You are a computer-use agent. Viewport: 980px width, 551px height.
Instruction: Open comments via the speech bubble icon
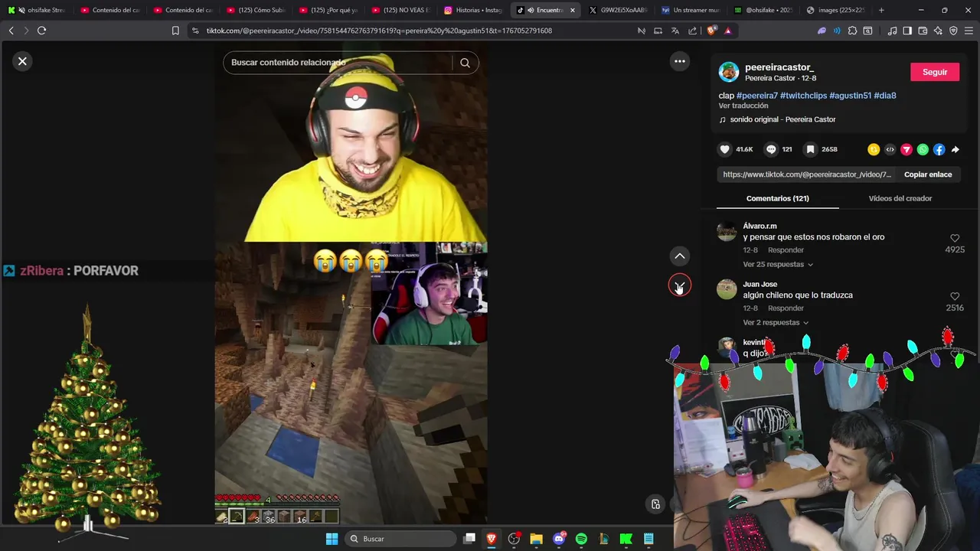[x=771, y=149]
